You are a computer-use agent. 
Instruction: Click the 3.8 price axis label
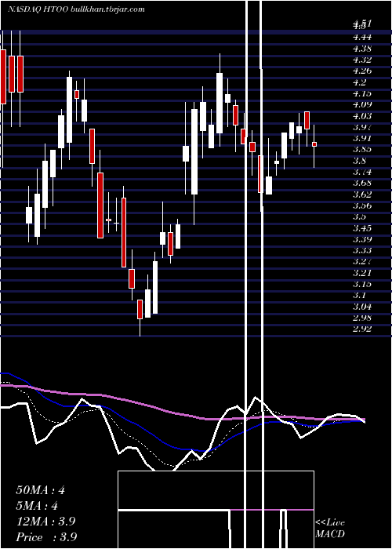pyautogui.click(x=360, y=161)
